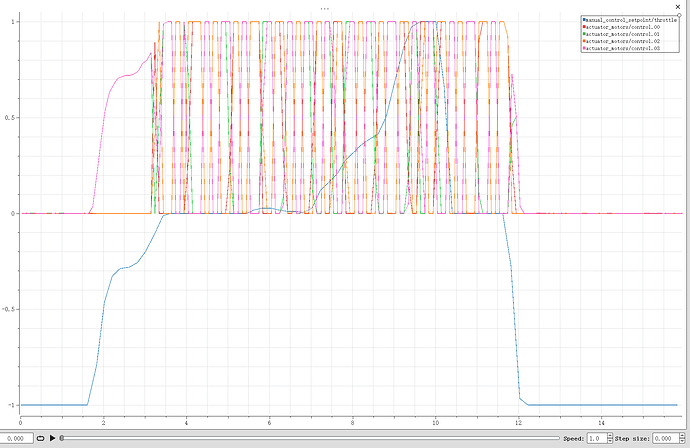
Task: Click the x-axis tick label 6
Action: pos(269,423)
